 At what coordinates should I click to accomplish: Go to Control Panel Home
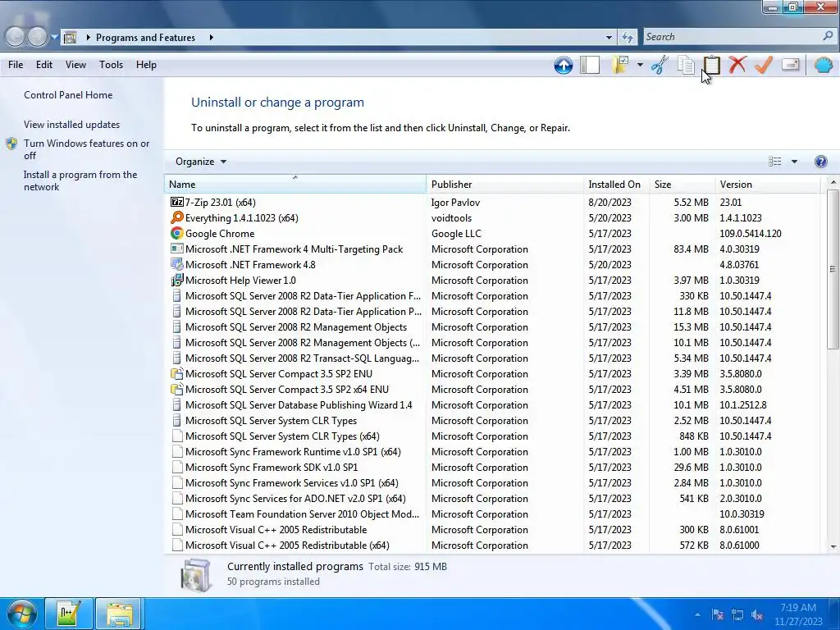(x=68, y=95)
